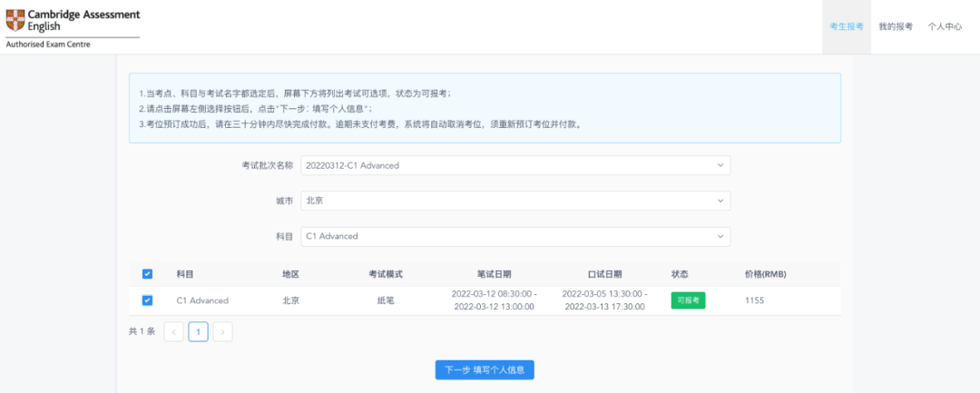
Task: Click the 状态 column header
Action: [680, 274]
